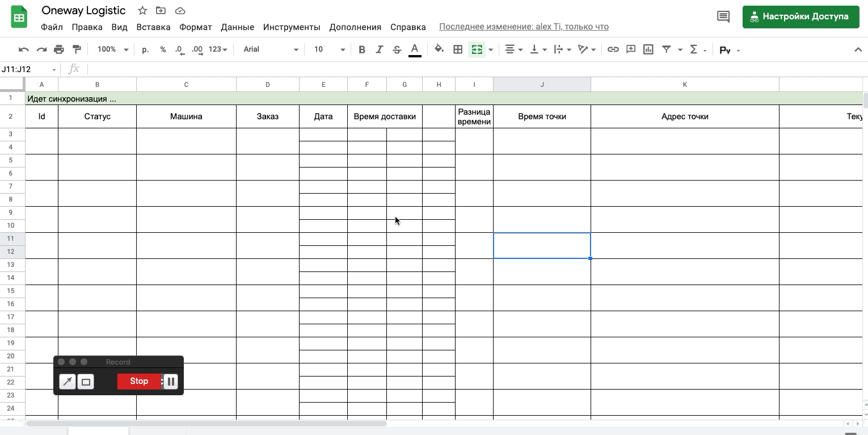This screenshot has height=435, width=868.
Task: Open the Справка menu
Action: coord(408,27)
